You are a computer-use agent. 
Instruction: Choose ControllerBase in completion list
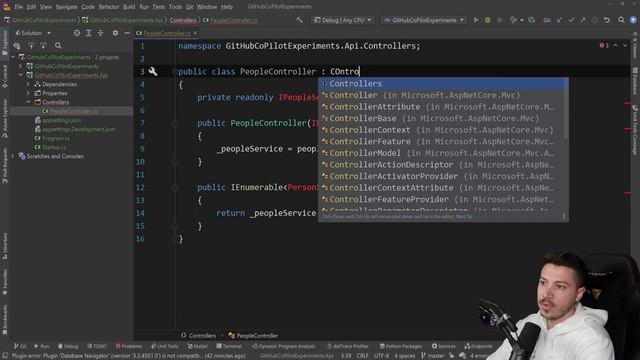coord(443,118)
